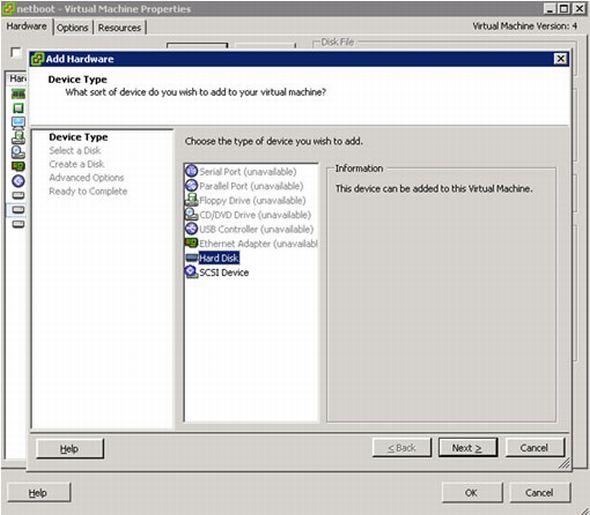This screenshot has height=515, width=590.
Task: Click the Device Type wizard step
Action: [78, 137]
